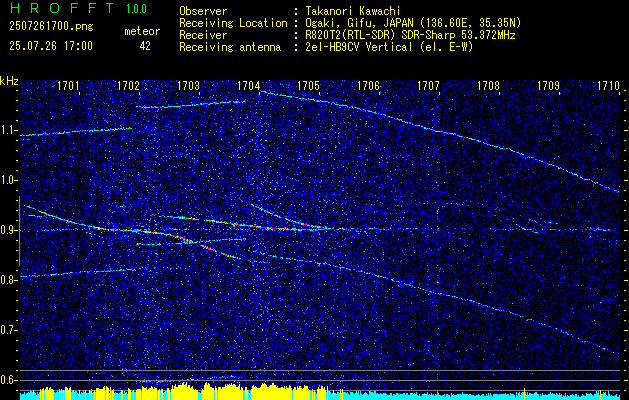Screen dimensions: 629x400
Task: Click the 0.8 kHz axis label
Action: pos(9,280)
